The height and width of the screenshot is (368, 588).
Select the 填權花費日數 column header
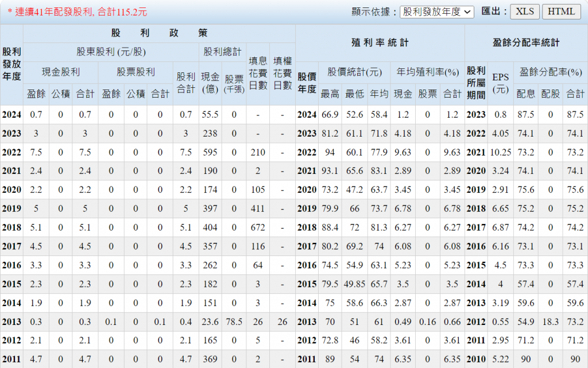tap(283, 73)
